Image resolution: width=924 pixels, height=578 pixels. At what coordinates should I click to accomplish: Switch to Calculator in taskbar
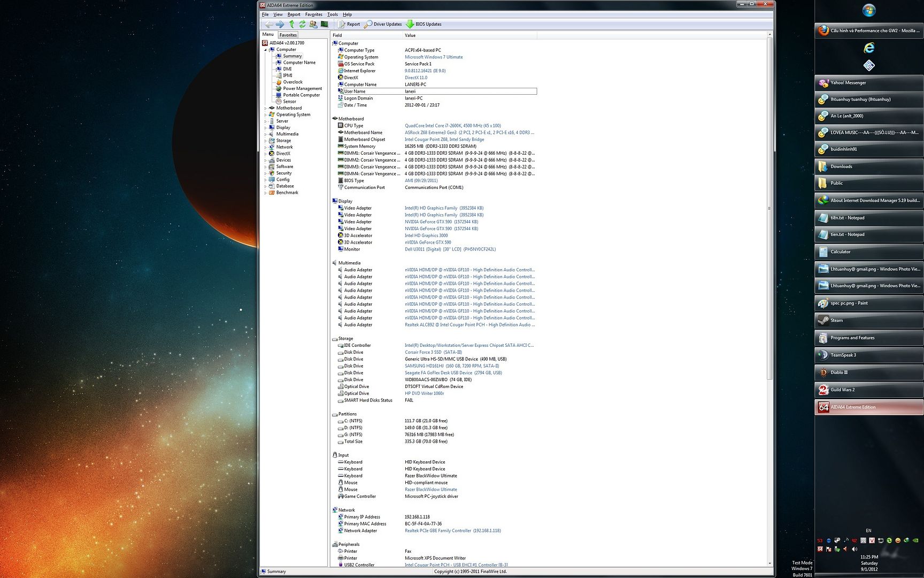tap(869, 252)
